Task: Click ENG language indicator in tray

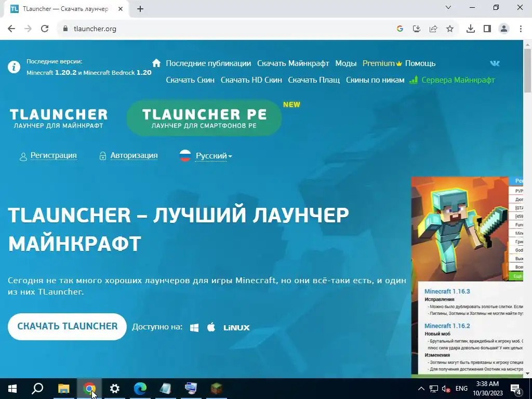Action: 461,389
